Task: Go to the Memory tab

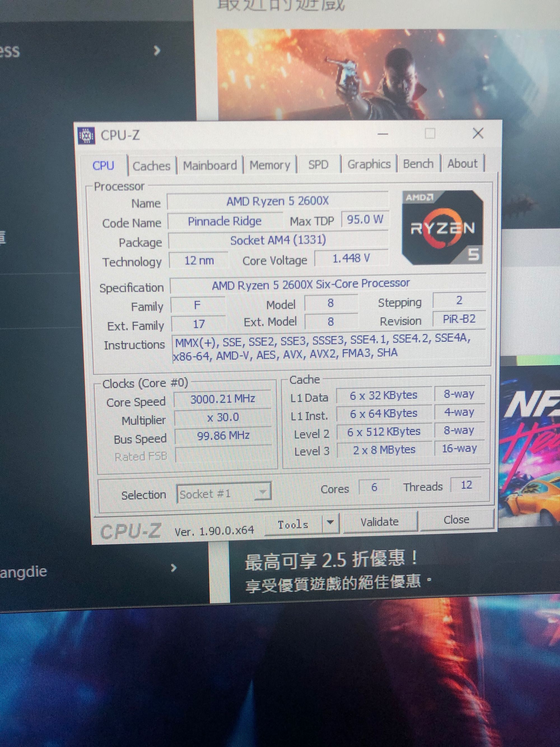Action: point(269,165)
